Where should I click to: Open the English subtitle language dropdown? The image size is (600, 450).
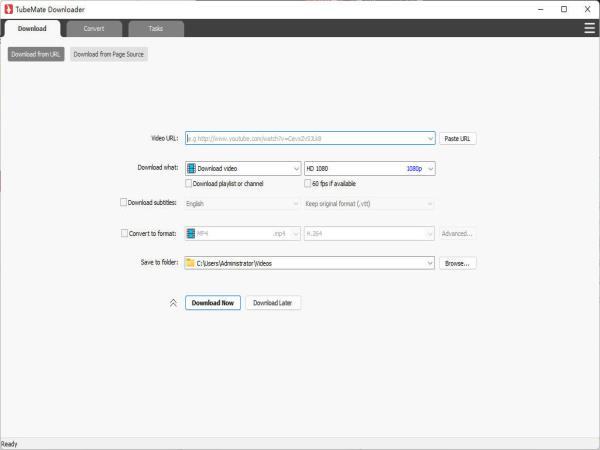242,204
